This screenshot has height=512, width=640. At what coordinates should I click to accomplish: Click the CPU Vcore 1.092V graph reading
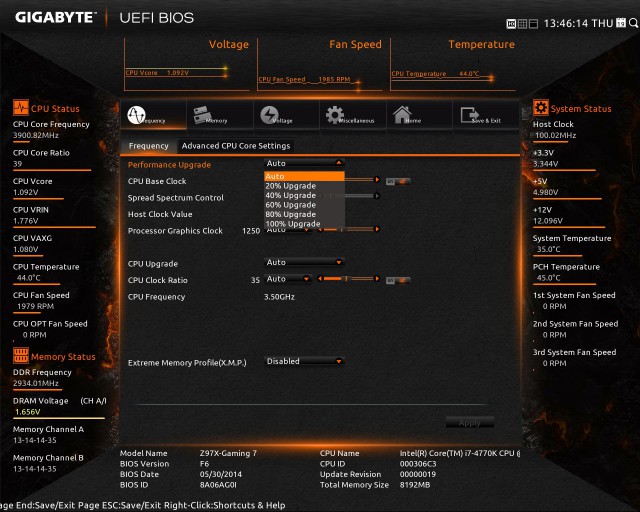(x=157, y=73)
